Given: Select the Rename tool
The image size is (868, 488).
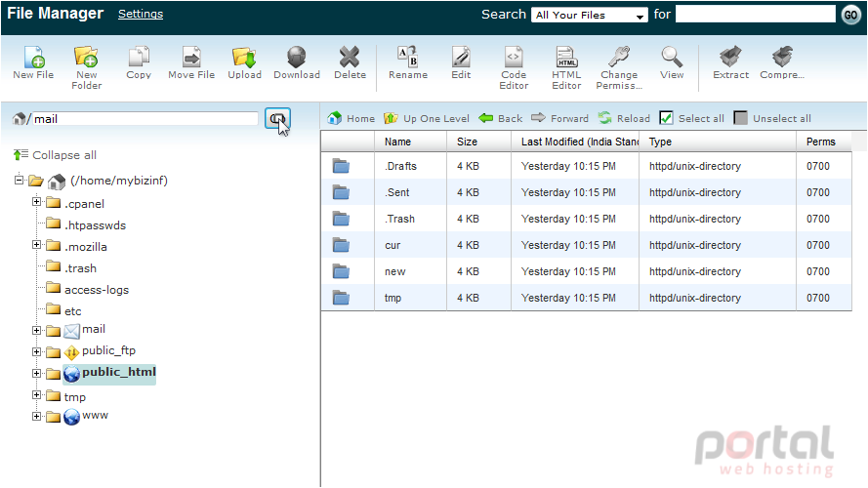Looking at the screenshot, I should 408,57.
